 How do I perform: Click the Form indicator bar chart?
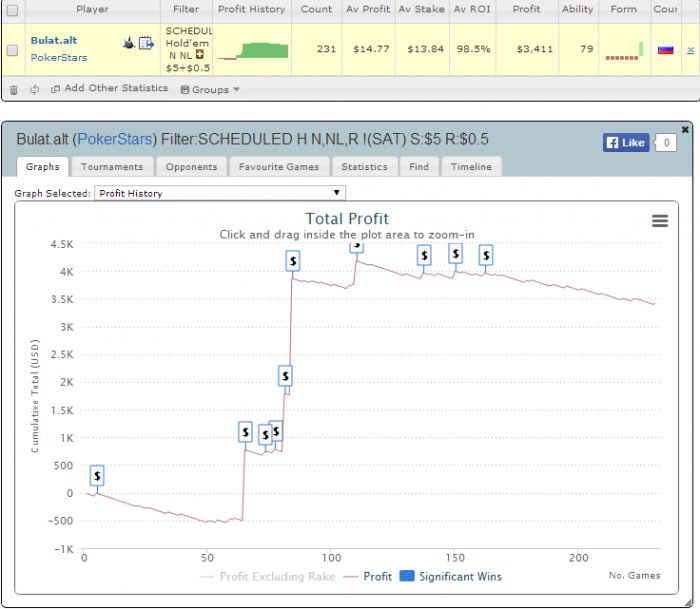coord(624,50)
